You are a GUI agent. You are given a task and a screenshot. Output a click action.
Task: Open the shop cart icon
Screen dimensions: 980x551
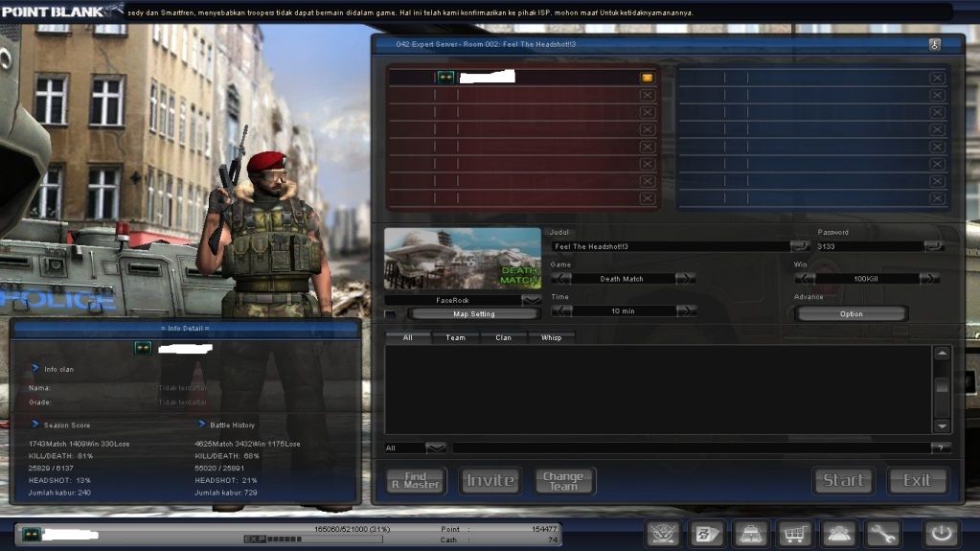[x=794, y=534]
